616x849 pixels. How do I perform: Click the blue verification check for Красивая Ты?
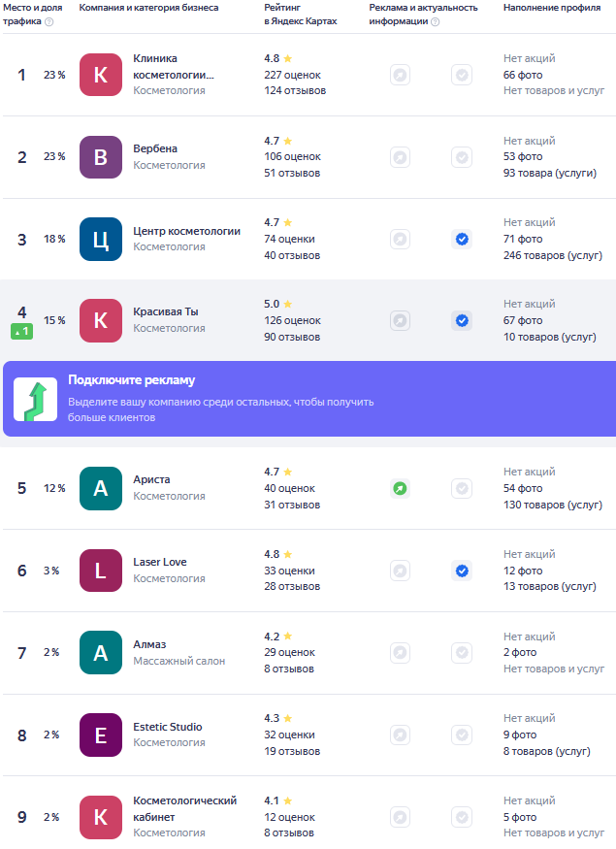click(x=462, y=320)
